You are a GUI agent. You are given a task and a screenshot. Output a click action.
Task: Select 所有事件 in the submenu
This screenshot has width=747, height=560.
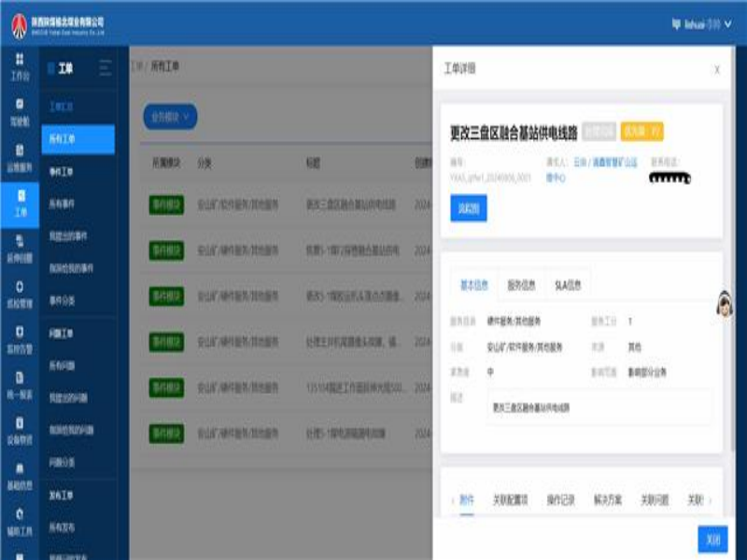click(64, 204)
